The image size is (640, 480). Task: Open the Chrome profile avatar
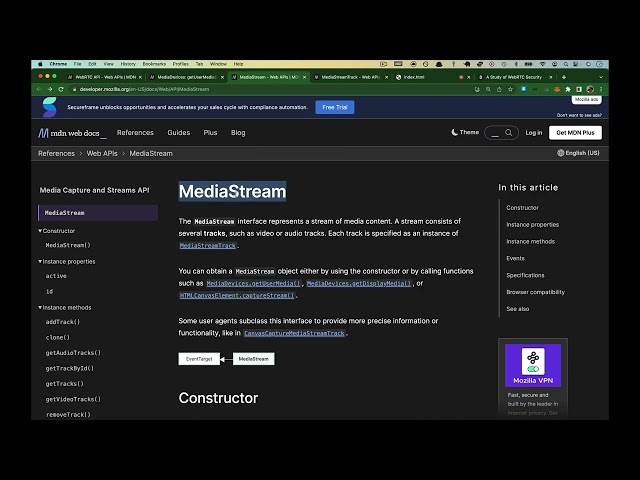(x=590, y=89)
